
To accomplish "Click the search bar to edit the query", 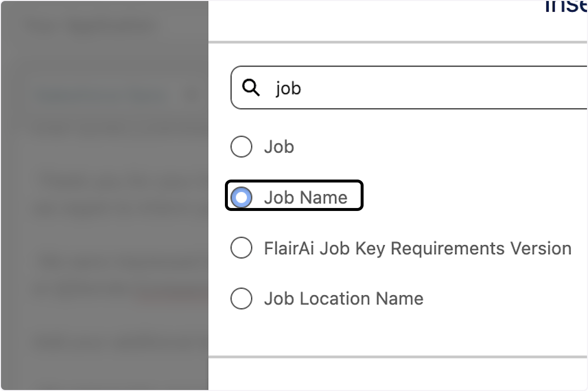I will [x=343, y=88].
